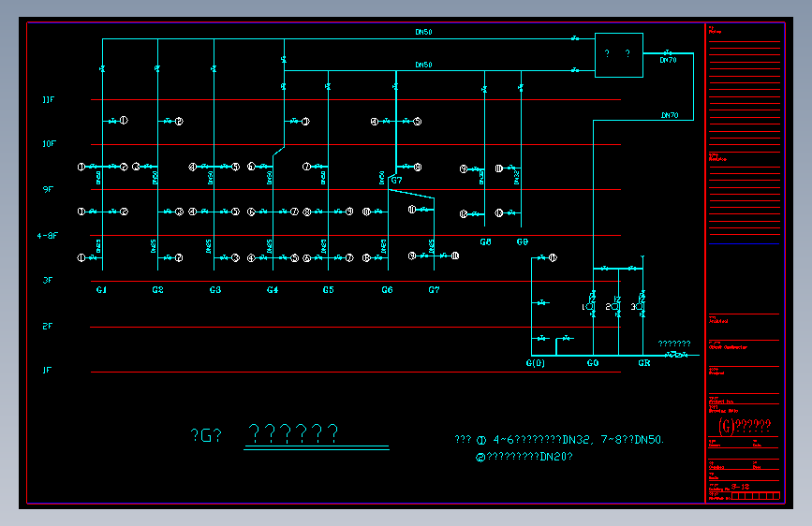Screen dimensions: 812x526
Task: Select the inlet valve symbol right of GR
Action: (x=676, y=355)
